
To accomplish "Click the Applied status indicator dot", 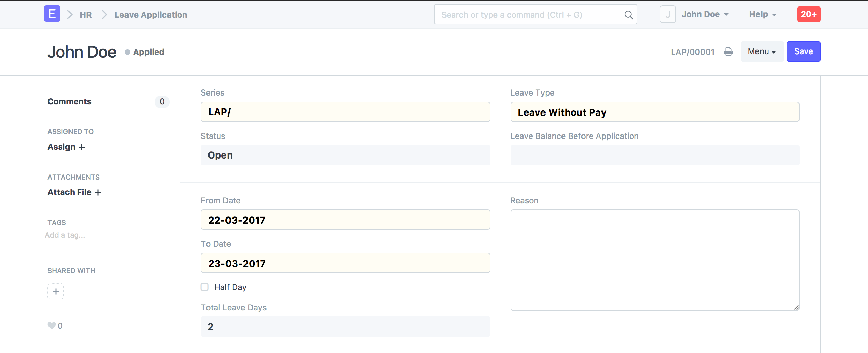I will click(x=127, y=52).
